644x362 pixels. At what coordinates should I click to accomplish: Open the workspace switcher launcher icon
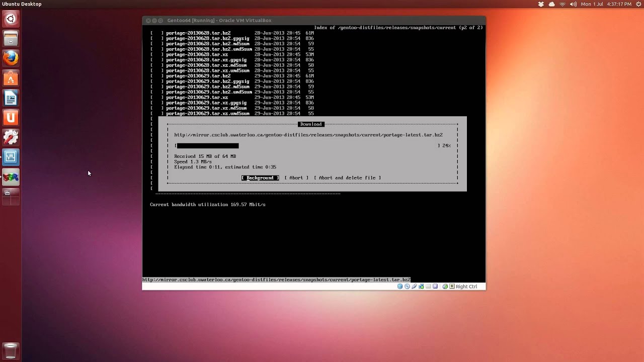coord(11,196)
